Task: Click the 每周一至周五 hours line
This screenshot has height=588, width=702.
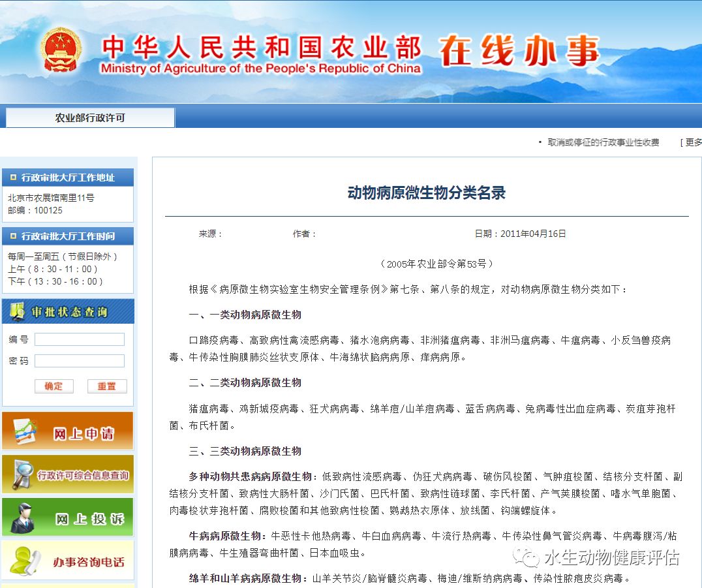Action: (x=62, y=256)
